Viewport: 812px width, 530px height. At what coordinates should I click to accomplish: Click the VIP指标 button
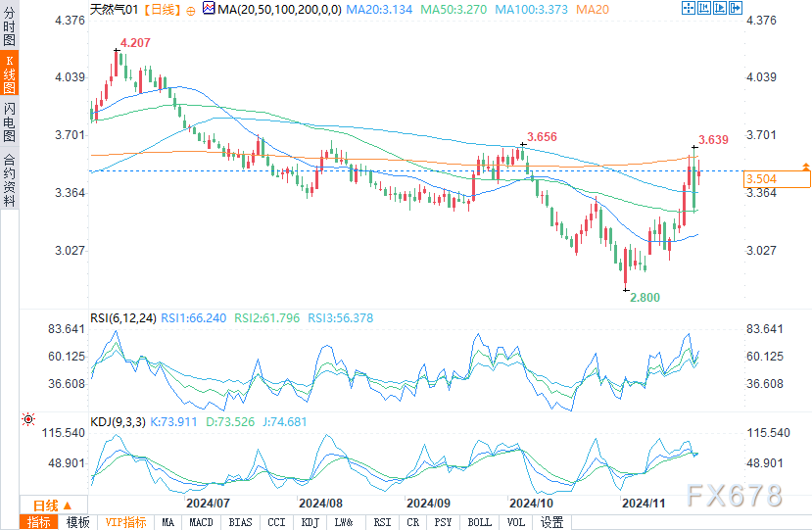point(125,522)
